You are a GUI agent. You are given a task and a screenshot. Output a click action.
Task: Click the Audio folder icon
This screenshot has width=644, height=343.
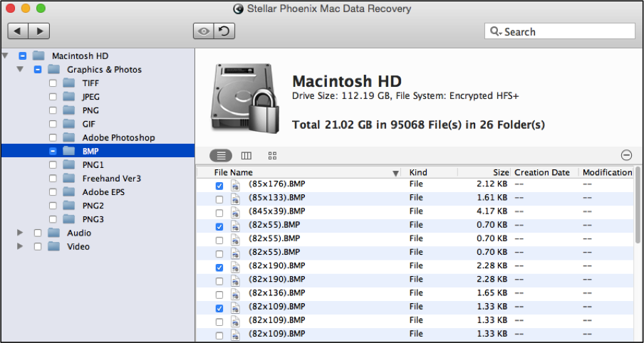54,233
